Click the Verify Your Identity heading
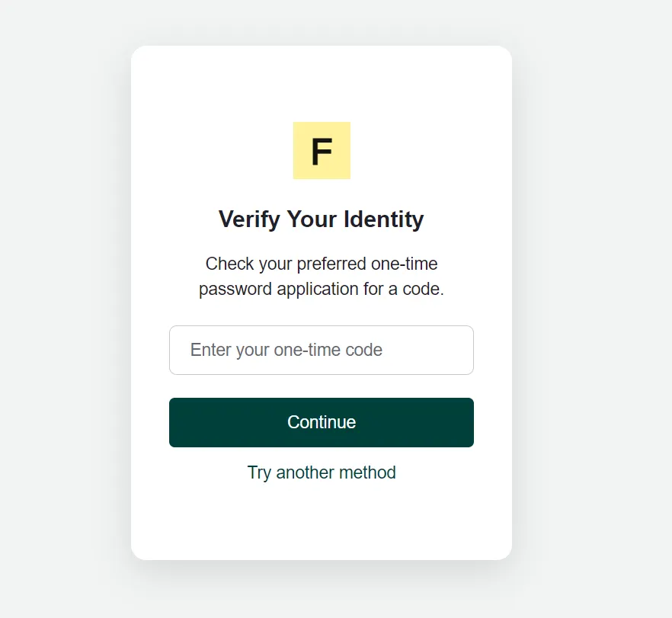The height and width of the screenshot is (618, 672). [x=321, y=219]
